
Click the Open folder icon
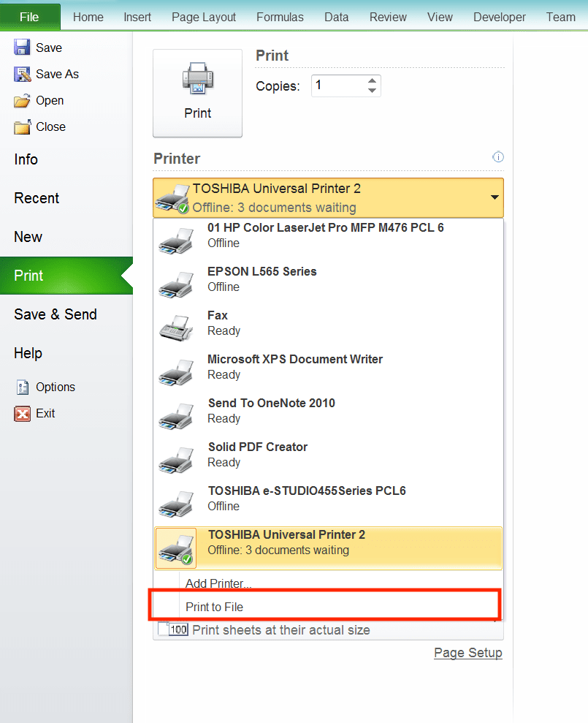point(22,101)
